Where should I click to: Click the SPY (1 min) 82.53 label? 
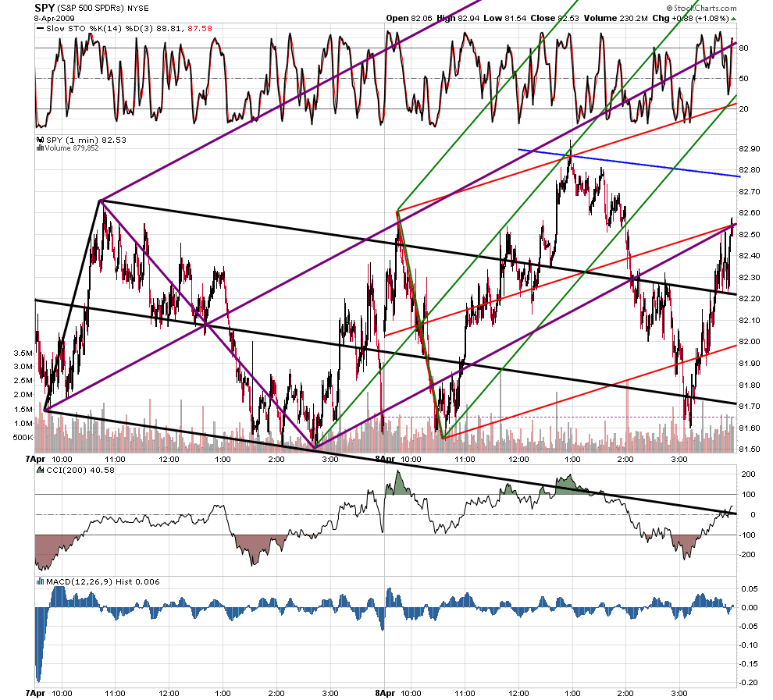86,140
